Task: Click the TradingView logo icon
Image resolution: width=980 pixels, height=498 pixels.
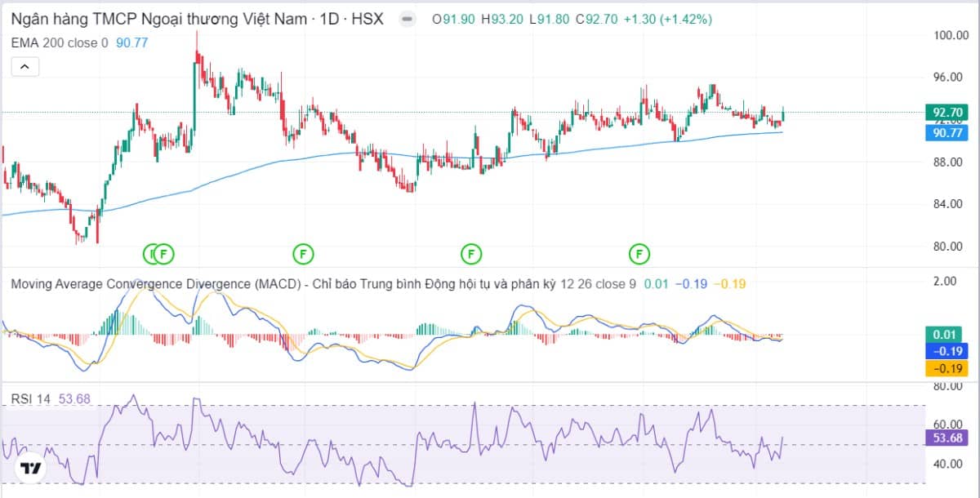Action: pyautogui.click(x=31, y=469)
